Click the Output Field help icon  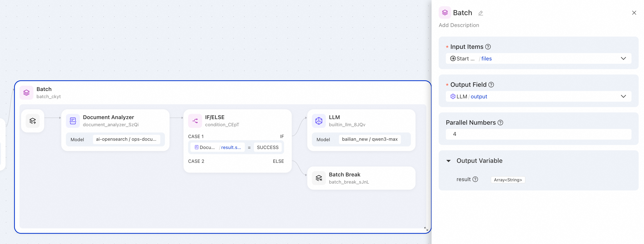tap(491, 85)
